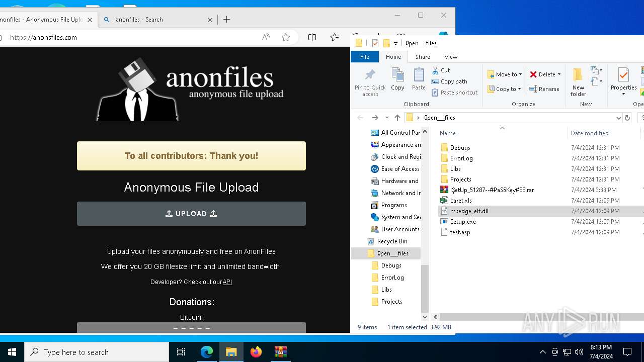Screen dimensions: 644x362
Task: Go back in File Explorer
Action: [x=360, y=118]
